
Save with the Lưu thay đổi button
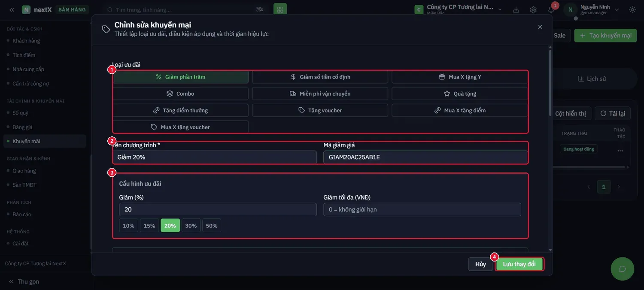[x=519, y=264]
